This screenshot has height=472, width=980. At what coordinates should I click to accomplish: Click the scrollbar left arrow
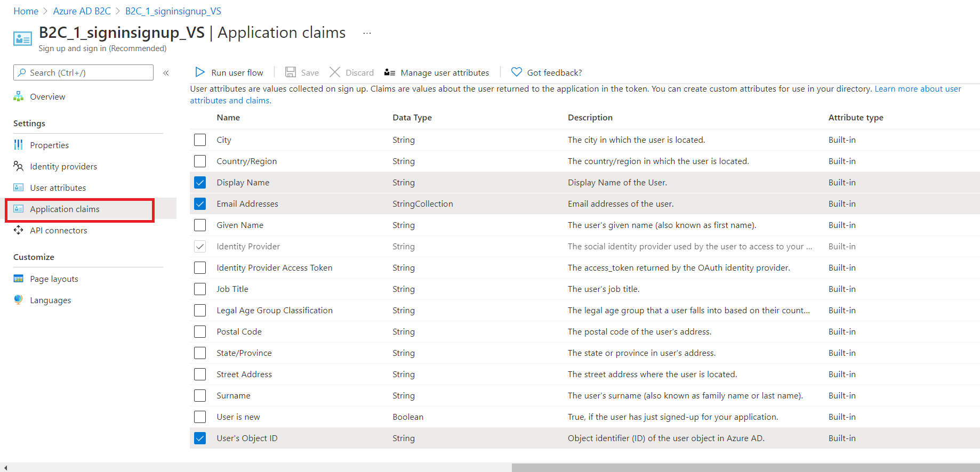tap(5, 467)
